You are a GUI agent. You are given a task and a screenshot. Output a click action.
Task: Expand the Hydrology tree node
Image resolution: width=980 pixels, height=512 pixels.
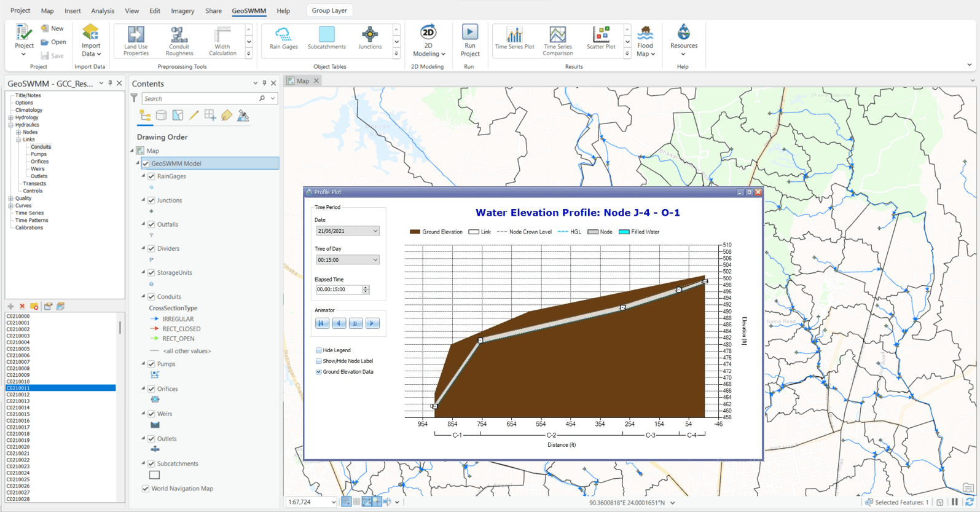tap(10, 117)
